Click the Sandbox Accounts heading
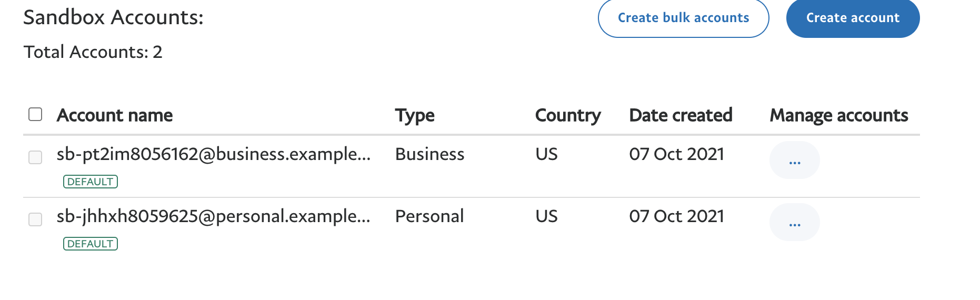The height and width of the screenshot is (300, 980). pyautogui.click(x=113, y=17)
